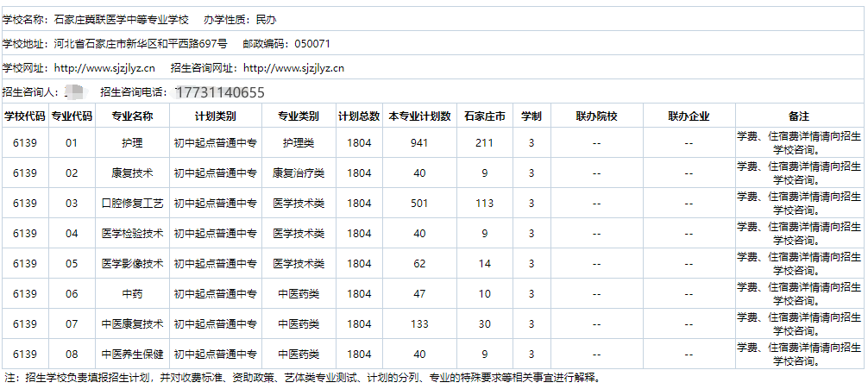Click the 学校代码 column header
Screen dimensions: 868x389
[24, 116]
